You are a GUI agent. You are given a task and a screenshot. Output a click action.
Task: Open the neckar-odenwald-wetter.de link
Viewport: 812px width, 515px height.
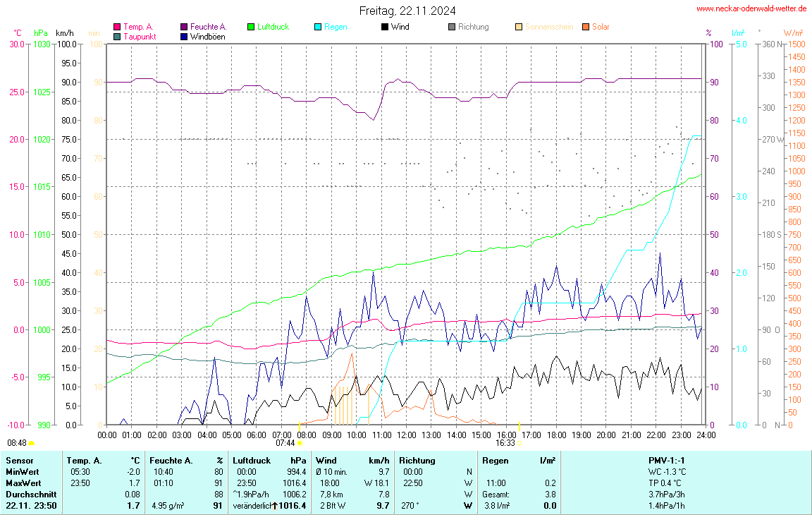click(x=751, y=8)
